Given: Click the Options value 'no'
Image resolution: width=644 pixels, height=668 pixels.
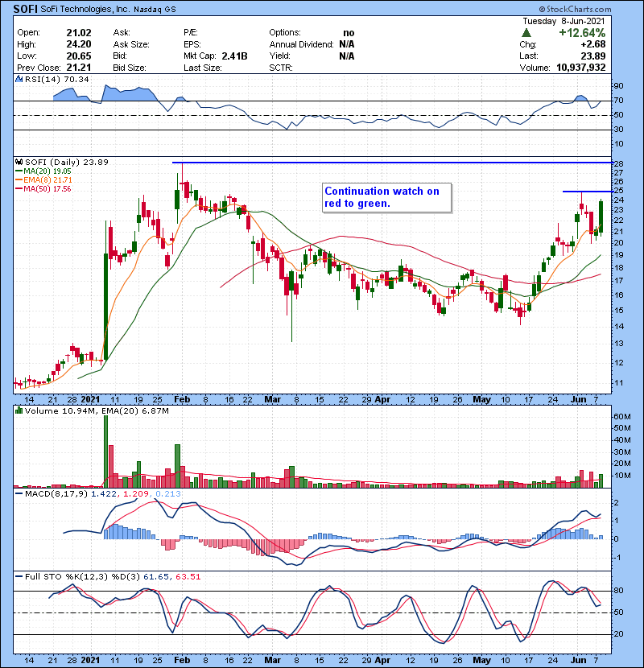Looking at the screenshot, I should (x=349, y=33).
